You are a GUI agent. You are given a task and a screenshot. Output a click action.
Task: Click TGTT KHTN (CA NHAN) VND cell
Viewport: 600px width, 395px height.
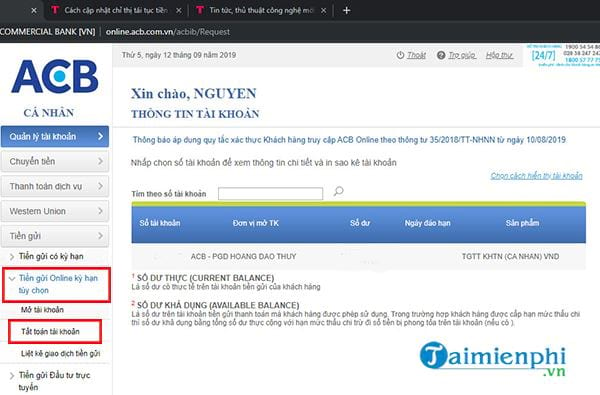pyautogui.click(x=510, y=256)
